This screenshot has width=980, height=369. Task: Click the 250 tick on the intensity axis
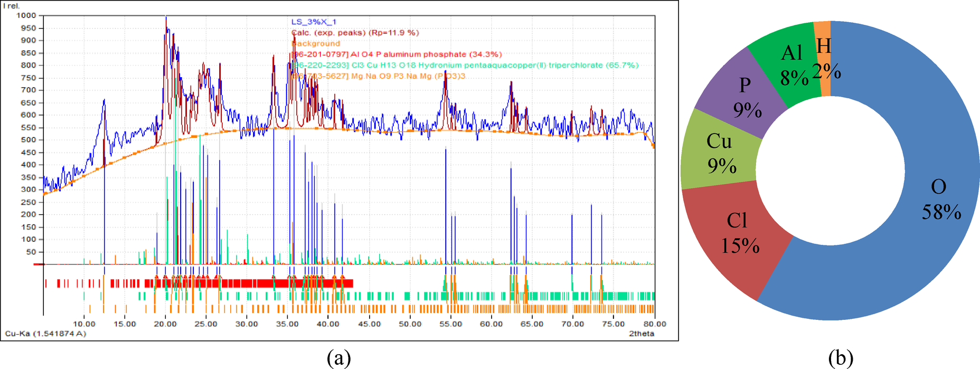pos(29,202)
